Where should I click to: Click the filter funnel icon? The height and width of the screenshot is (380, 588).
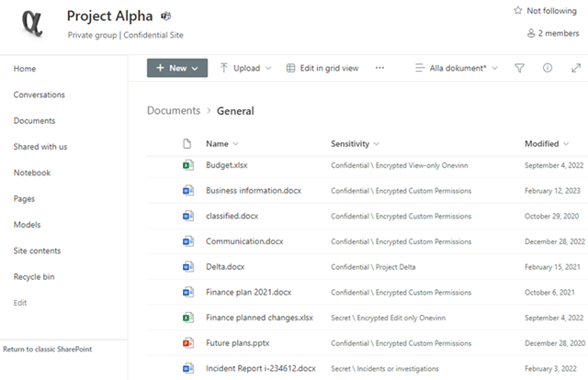pyautogui.click(x=519, y=68)
